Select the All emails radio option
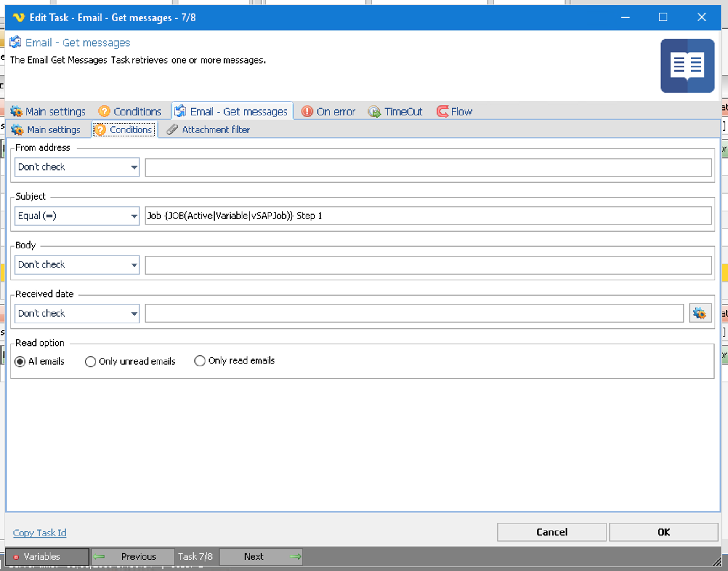The width and height of the screenshot is (728, 571). tap(20, 362)
